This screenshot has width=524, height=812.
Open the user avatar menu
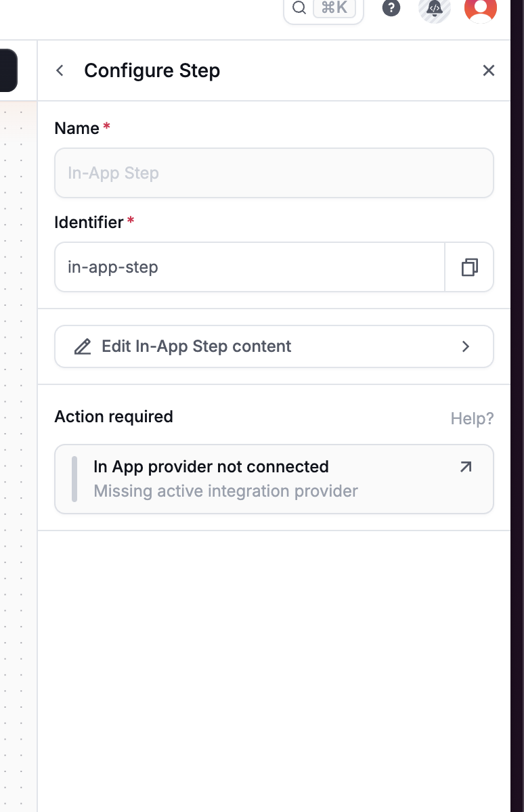(x=481, y=8)
